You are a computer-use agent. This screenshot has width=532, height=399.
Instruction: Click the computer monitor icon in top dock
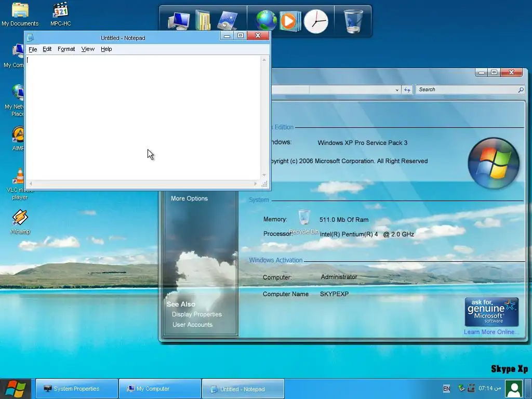179,21
